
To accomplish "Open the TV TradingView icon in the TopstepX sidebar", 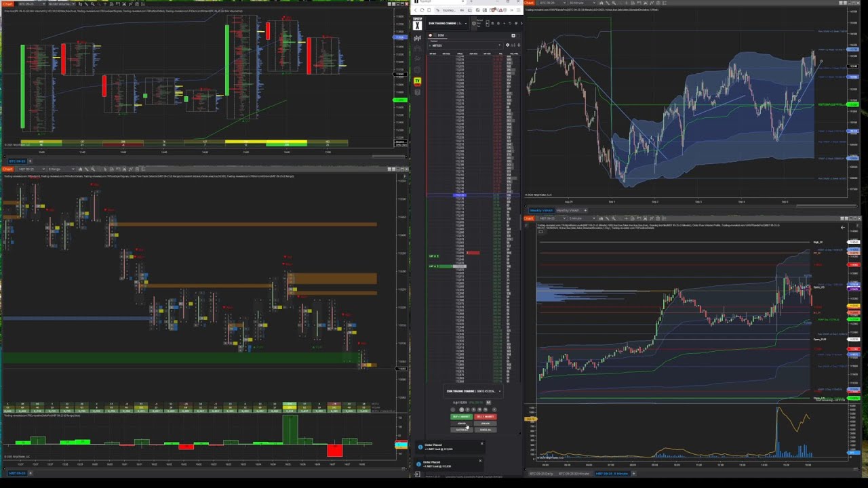I will [418, 81].
